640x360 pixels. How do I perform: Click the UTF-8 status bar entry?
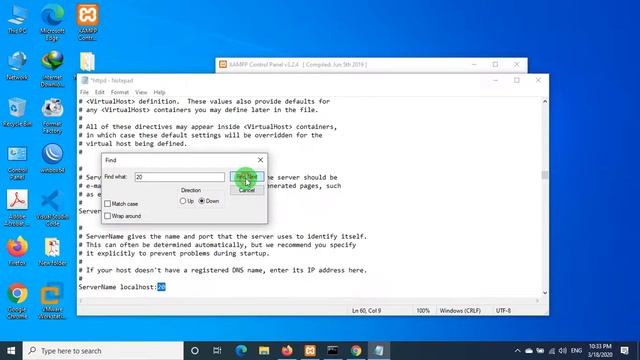(x=503, y=311)
